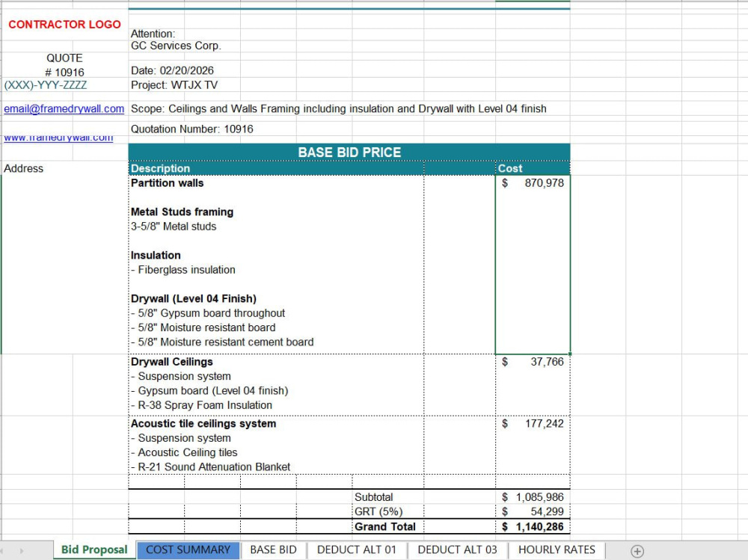Viewport: 748px width, 560px height.
Task: Click the QUOTE label cell
Action: (x=64, y=58)
